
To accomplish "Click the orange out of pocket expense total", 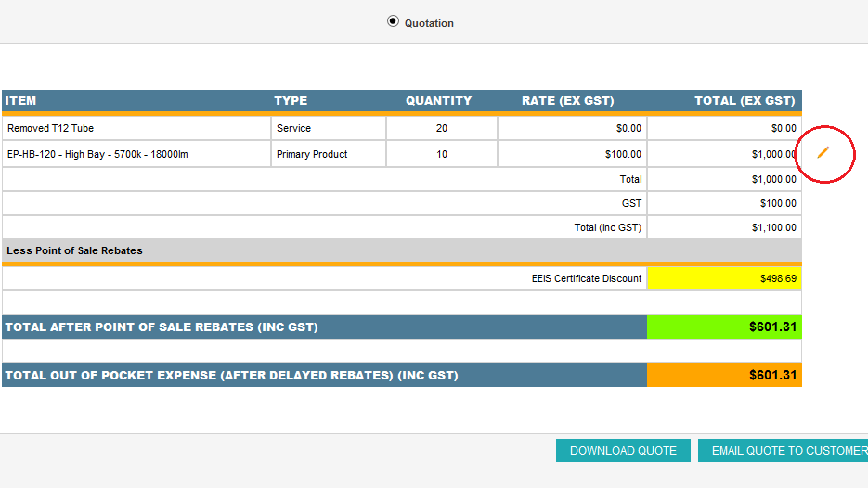I will pos(724,375).
